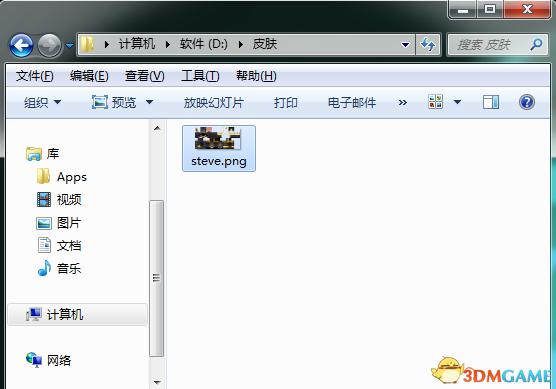Open the 音乐 library
This screenshot has height=389, width=556.
(x=59, y=268)
